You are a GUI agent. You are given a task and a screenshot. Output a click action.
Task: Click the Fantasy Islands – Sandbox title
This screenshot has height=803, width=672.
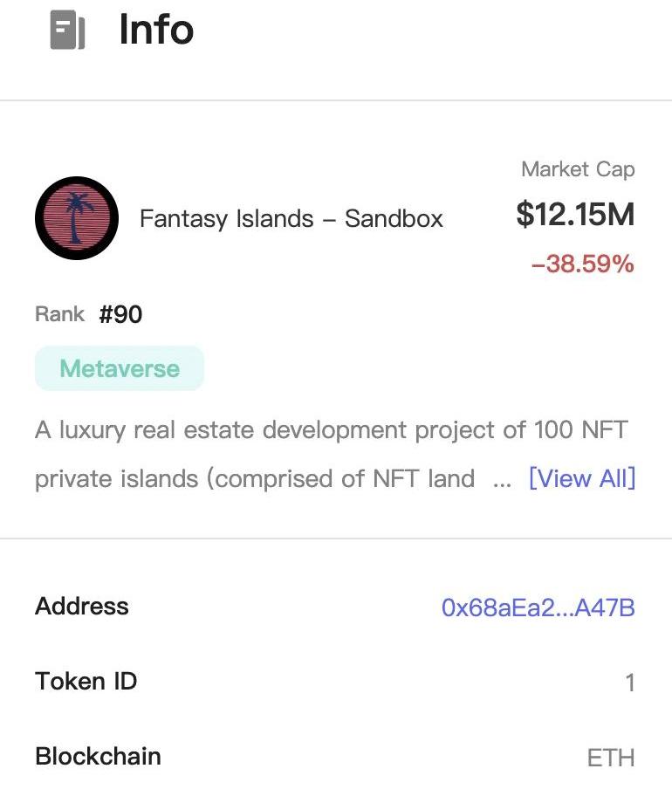pyautogui.click(x=291, y=218)
